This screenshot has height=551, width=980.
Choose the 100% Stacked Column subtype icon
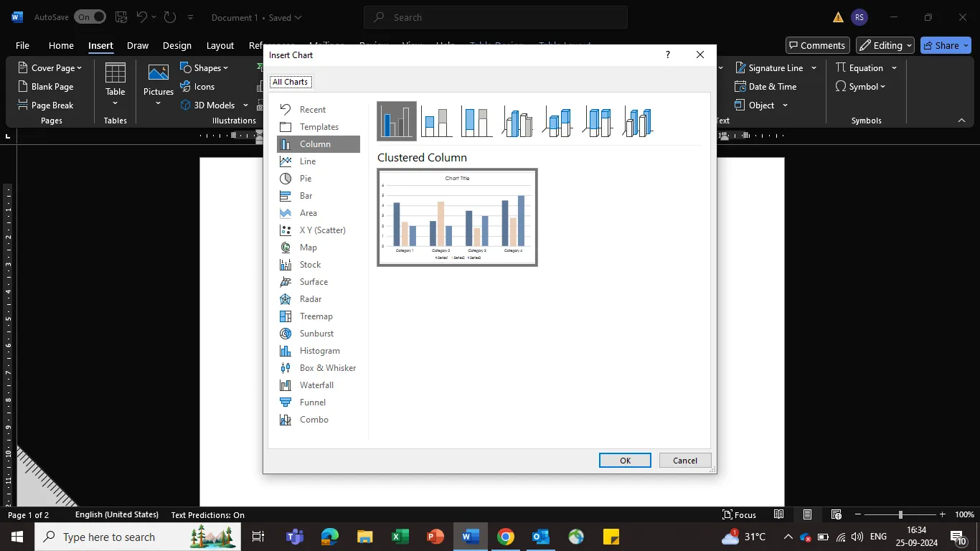coord(477,121)
